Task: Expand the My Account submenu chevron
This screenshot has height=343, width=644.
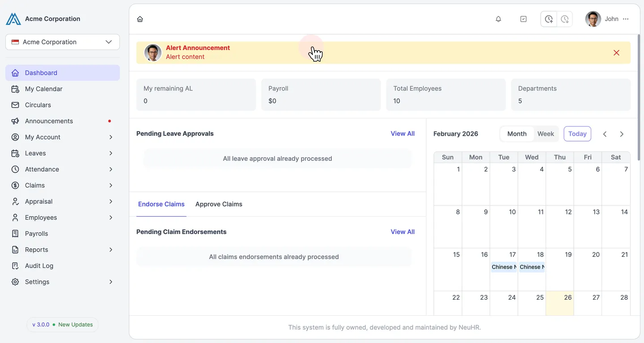Action: [111, 137]
